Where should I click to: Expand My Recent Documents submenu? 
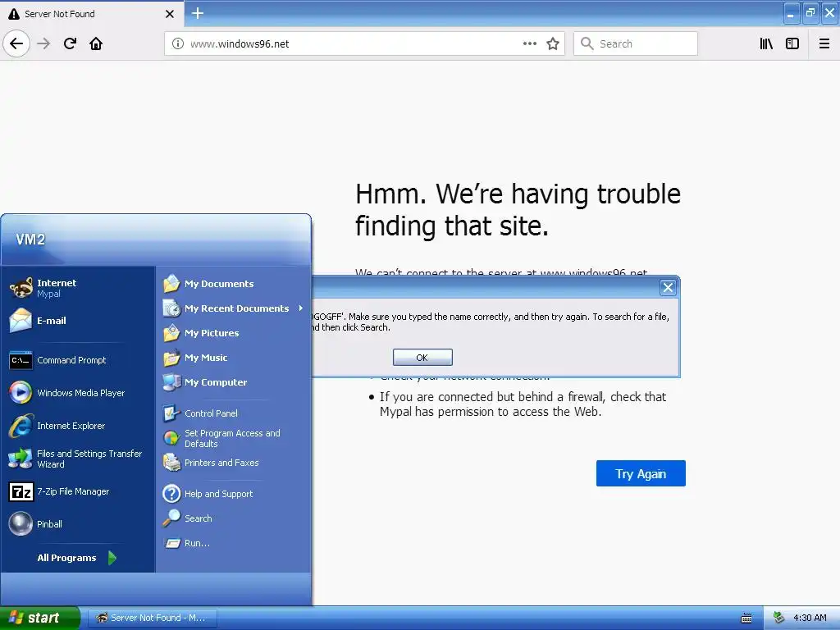(x=234, y=308)
